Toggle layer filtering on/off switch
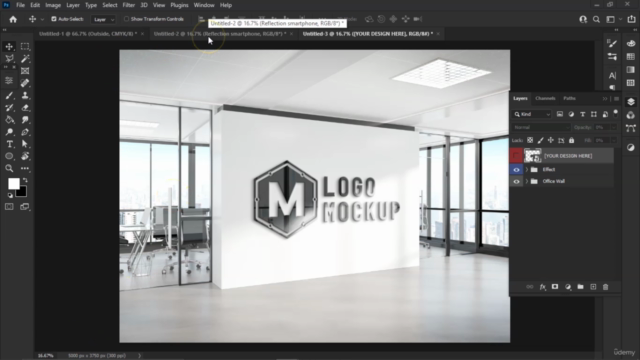This screenshot has height=360, width=640. point(616,113)
